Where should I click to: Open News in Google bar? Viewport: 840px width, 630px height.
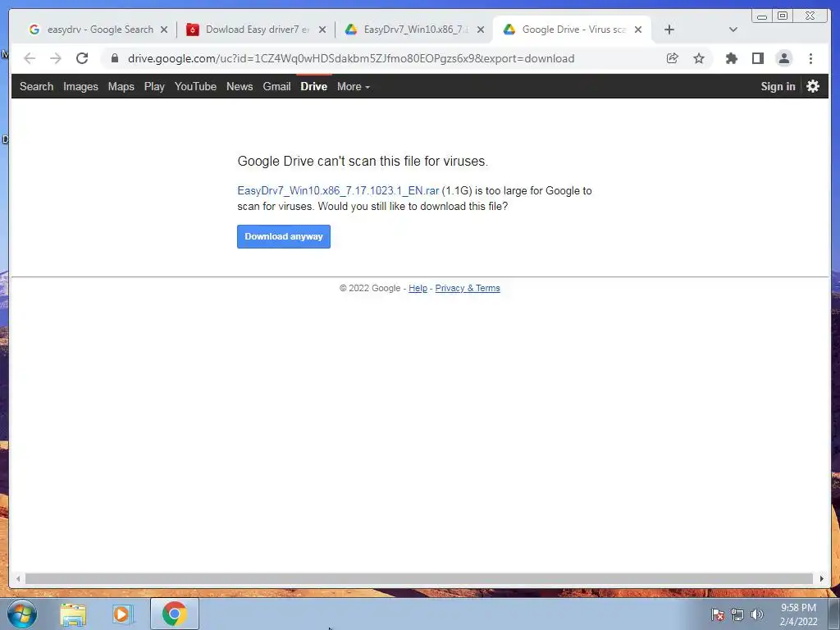point(240,86)
